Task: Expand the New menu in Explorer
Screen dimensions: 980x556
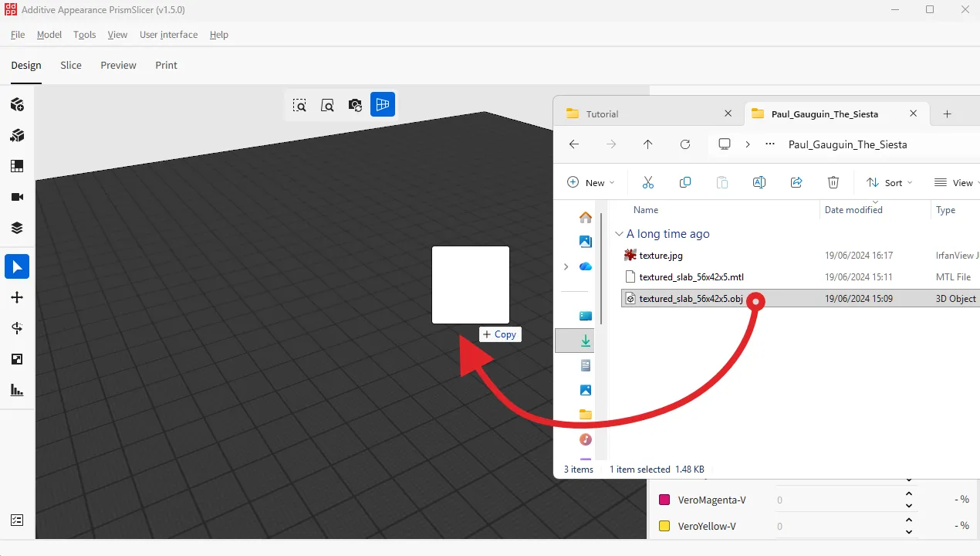Action: (x=590, y=182)
